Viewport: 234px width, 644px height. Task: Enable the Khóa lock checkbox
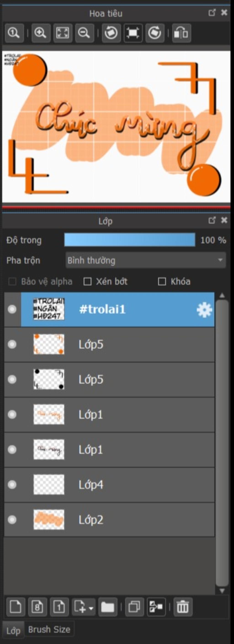pos(162,282)
